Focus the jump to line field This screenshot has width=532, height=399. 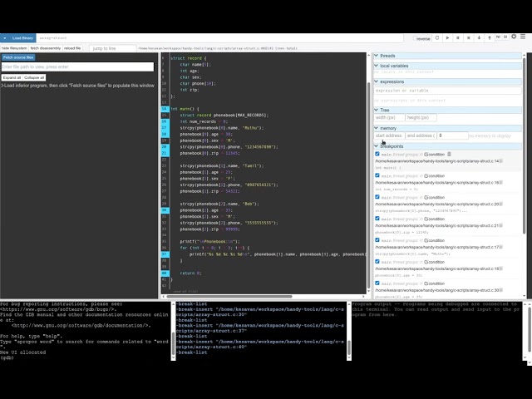click(x=113, y=48)
